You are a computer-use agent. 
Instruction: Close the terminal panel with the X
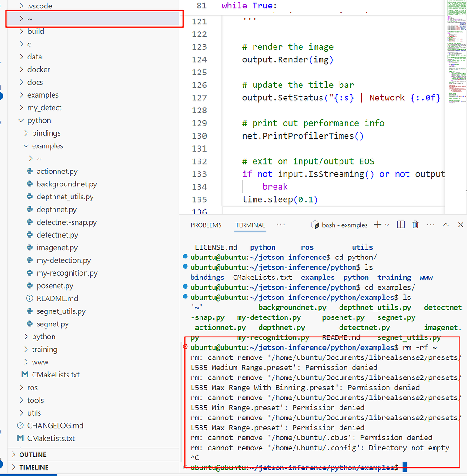coord(460,225)
